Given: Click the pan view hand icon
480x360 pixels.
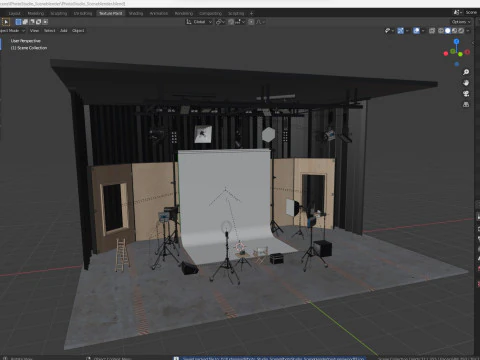Looking at the screenshot, I should [x=466, y=83].
